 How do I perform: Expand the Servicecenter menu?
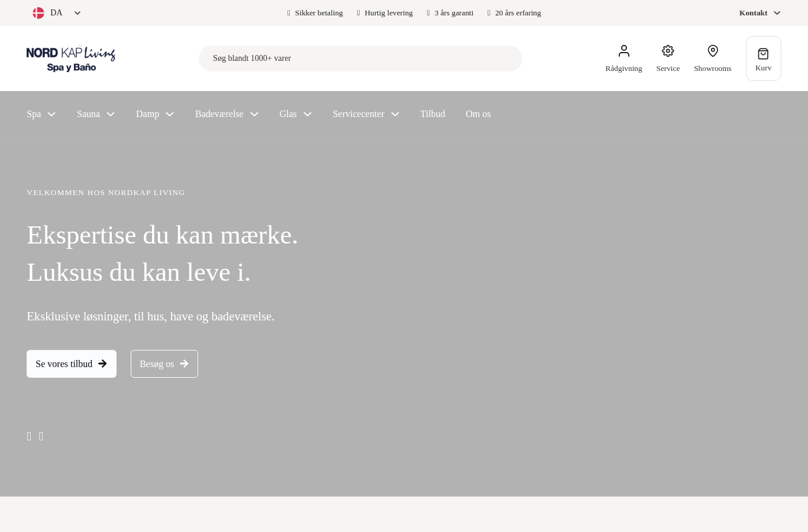tap(366, 114)
